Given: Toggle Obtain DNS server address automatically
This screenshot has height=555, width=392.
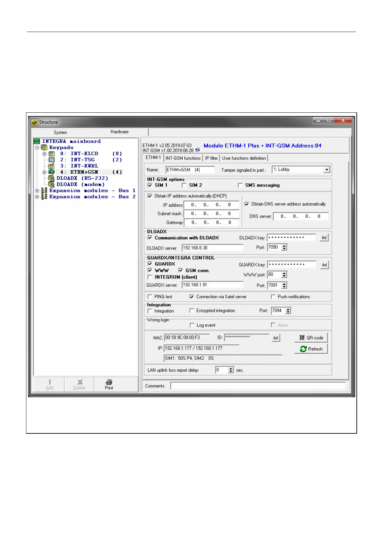Looking at the screenshot, I should pos(247,204).
